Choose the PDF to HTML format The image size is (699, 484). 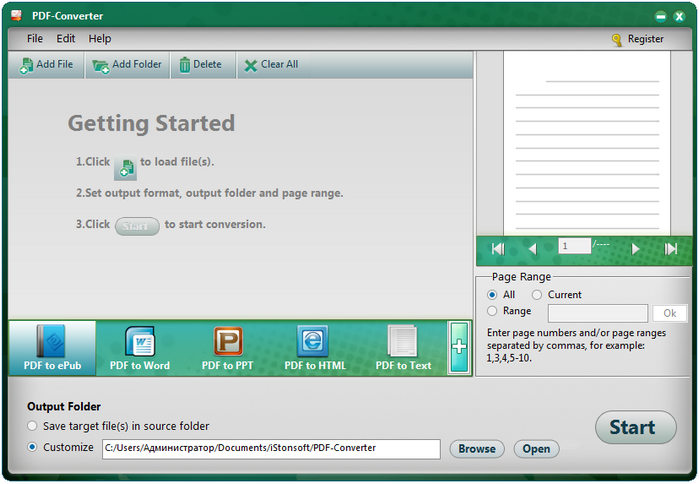coord(315,348)
